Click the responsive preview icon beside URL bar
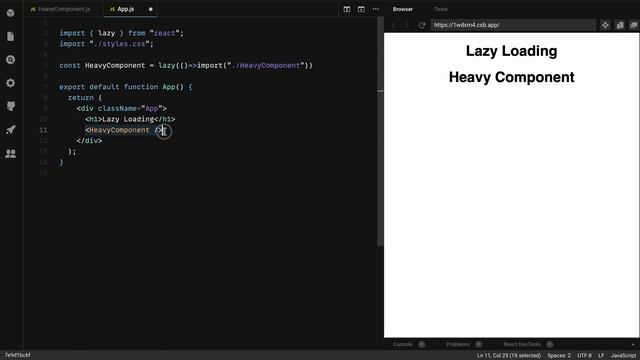 pos(620,25)
